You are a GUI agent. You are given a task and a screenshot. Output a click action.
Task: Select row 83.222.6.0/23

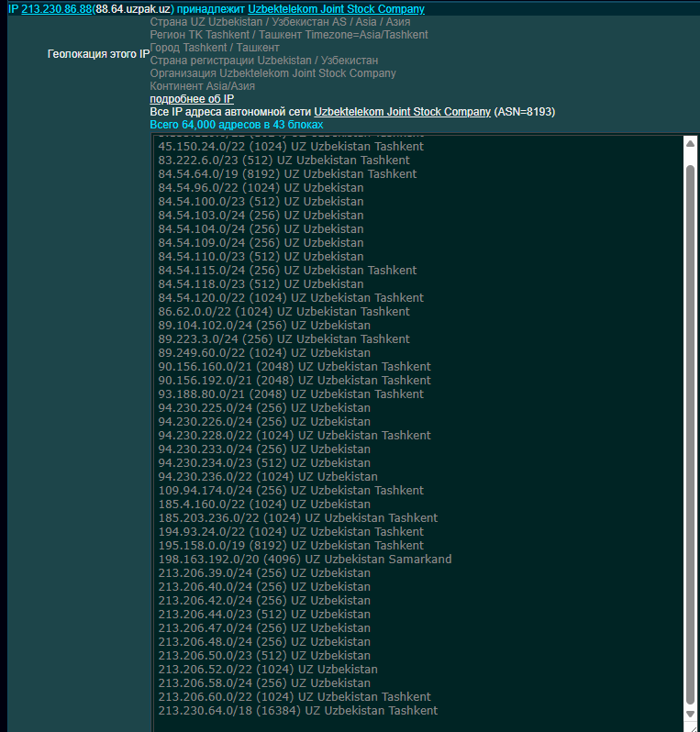(283, 161)
